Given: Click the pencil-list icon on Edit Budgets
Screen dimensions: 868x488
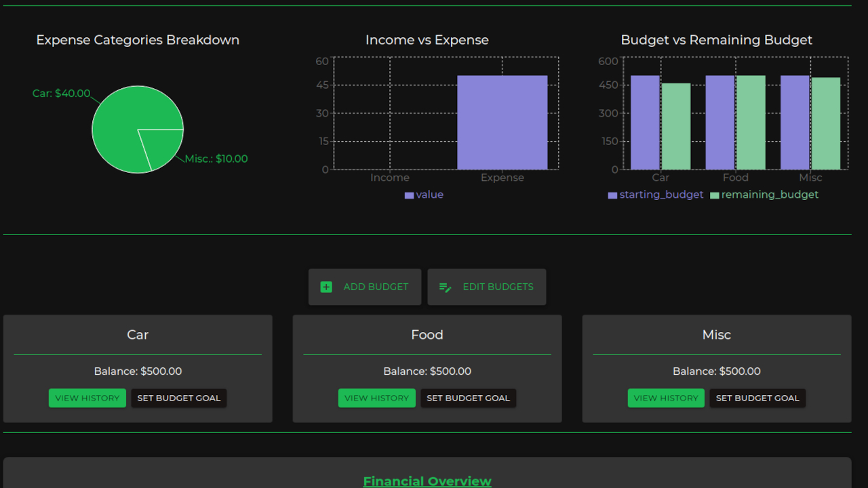Looking at the screenshot, I should 446,287.
